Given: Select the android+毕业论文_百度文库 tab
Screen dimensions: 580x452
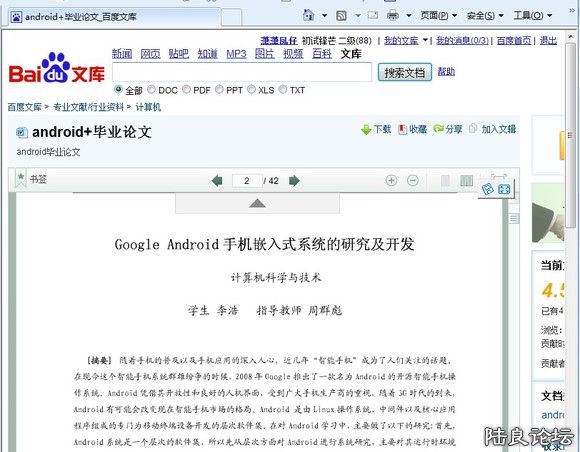Looking at the screenshot, I should pos(115,17).
